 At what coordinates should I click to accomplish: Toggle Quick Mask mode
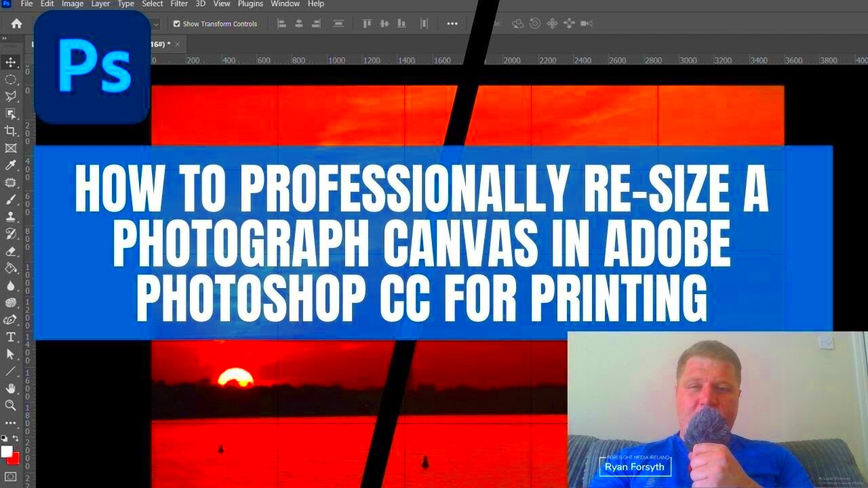point(11,476)
